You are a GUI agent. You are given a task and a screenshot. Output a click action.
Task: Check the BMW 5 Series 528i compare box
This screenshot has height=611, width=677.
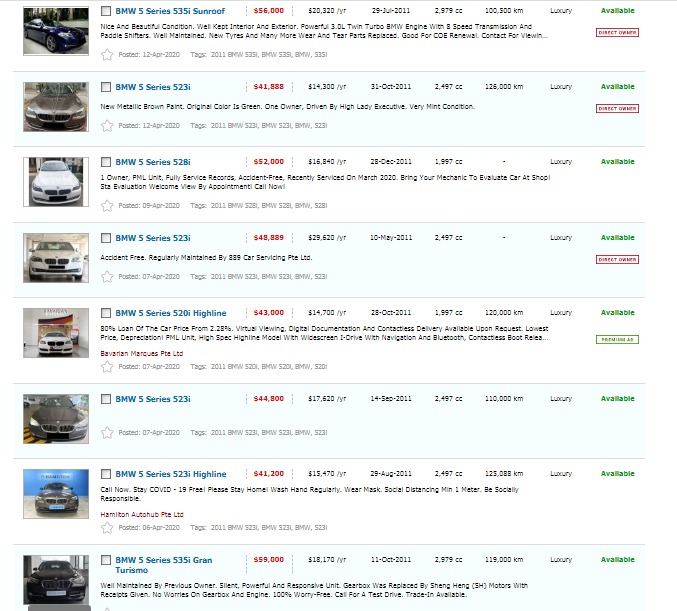coord(106,162)
